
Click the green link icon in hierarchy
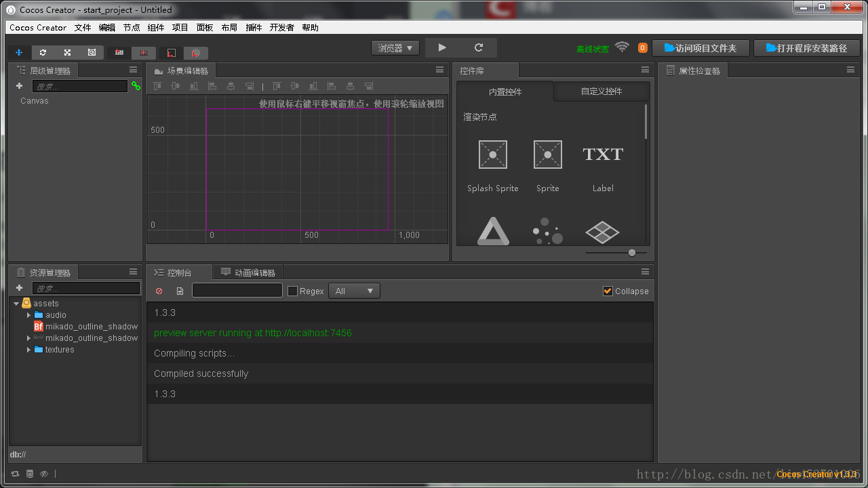click(x=136, y=86)
